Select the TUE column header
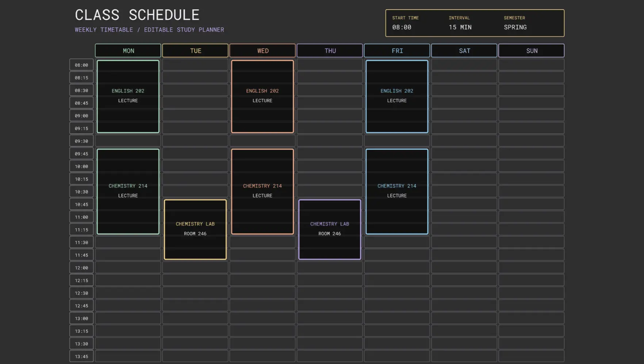Viewport: 644px width, 364px height. tap(195, 51)
